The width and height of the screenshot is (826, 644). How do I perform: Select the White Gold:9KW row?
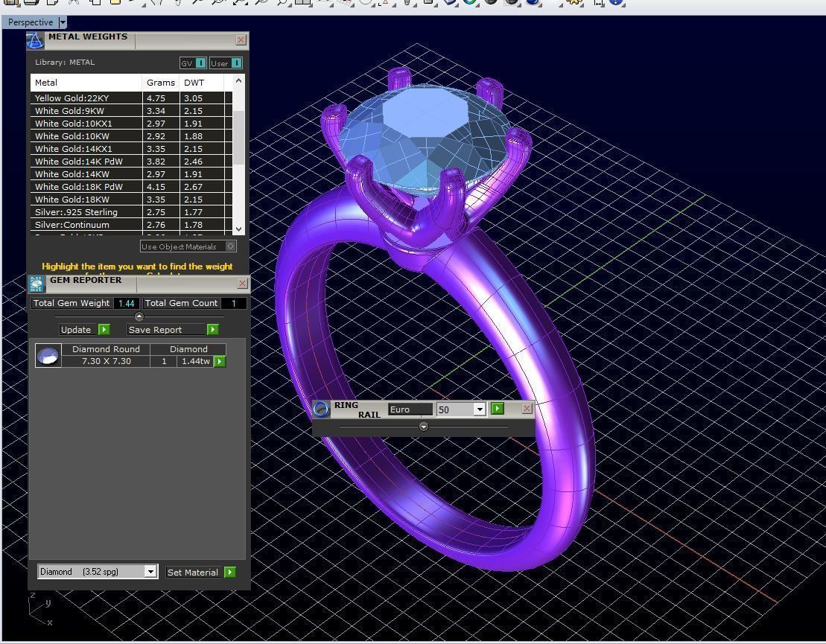[x=131, y=111]
